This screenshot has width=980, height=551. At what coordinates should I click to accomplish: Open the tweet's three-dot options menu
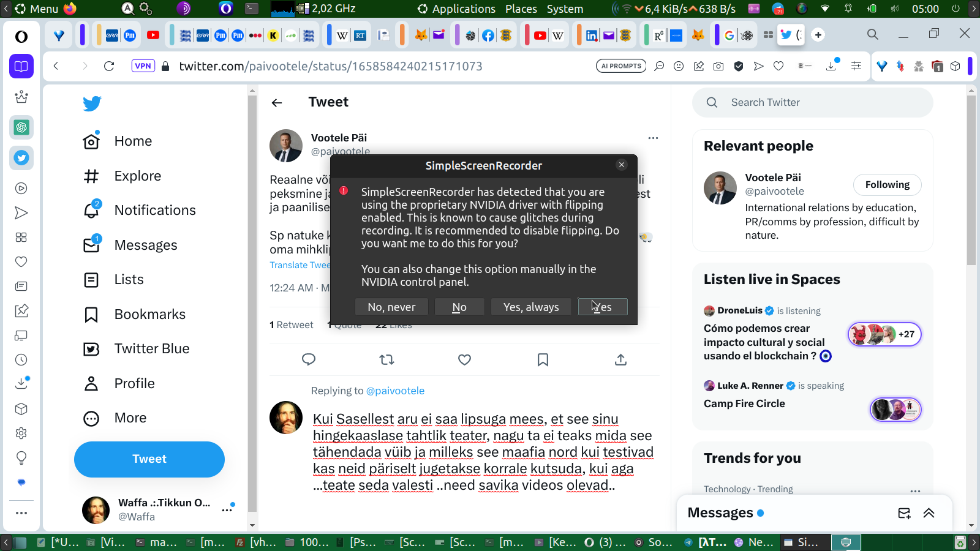pyautogui.click(x=653, y=138)
